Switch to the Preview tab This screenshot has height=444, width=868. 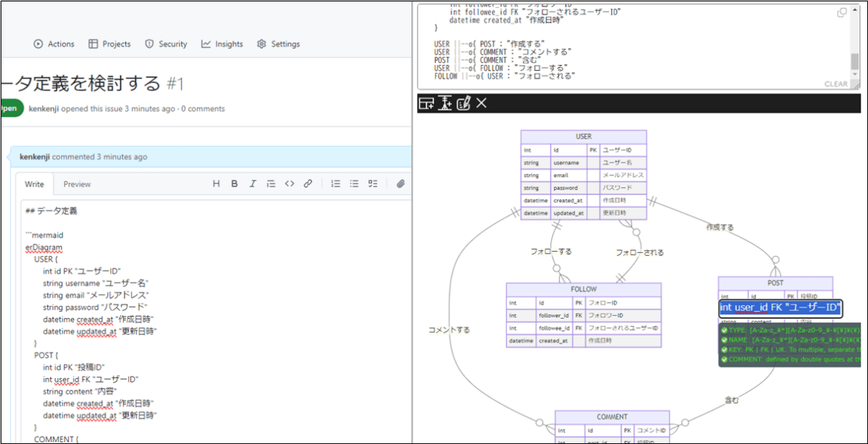click(x=76, y=184)
